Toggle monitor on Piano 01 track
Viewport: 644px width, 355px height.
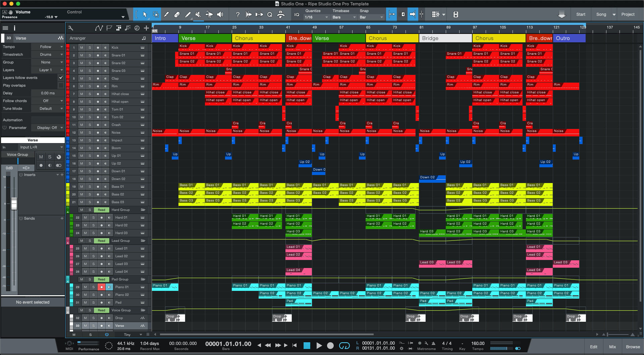pyautogui.click(x=109, y=287)
